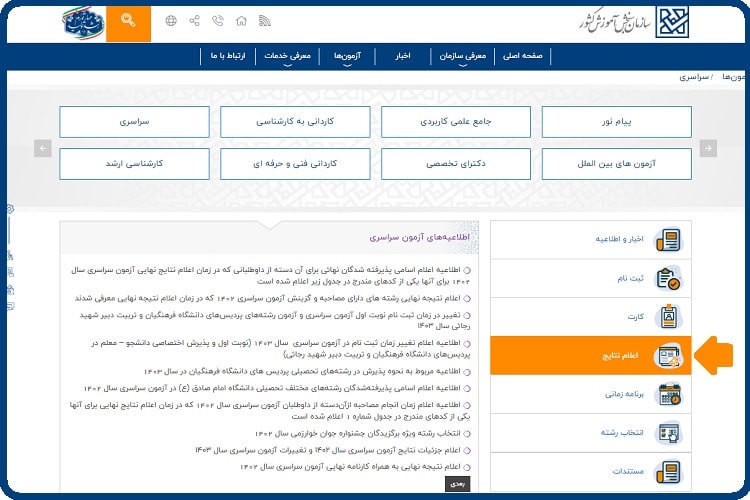Select the کاردانی فنی و حرفه ای box
The width and height of the screenshot is (750, 500).
click(295, 164)
